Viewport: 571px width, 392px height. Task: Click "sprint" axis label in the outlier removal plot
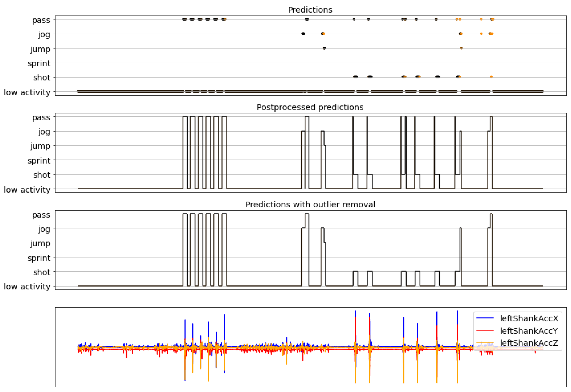39,258
